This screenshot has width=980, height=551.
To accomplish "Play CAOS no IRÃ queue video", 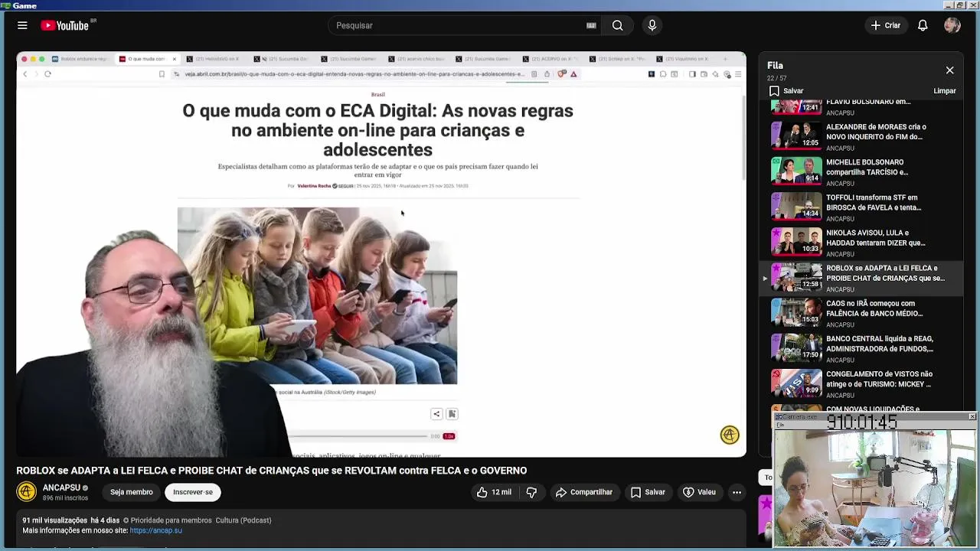I will click(861, 313).
